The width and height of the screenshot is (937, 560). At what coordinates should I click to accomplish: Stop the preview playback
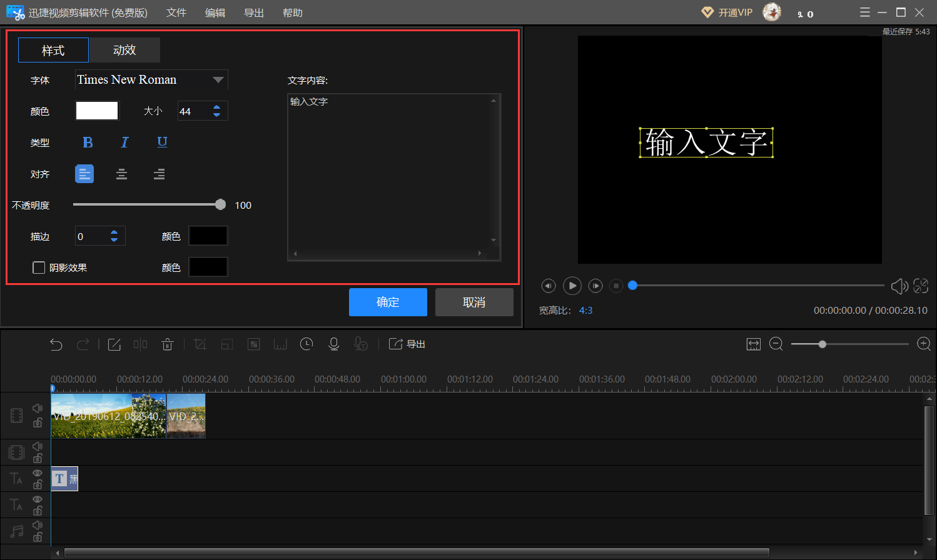[616, 286]
